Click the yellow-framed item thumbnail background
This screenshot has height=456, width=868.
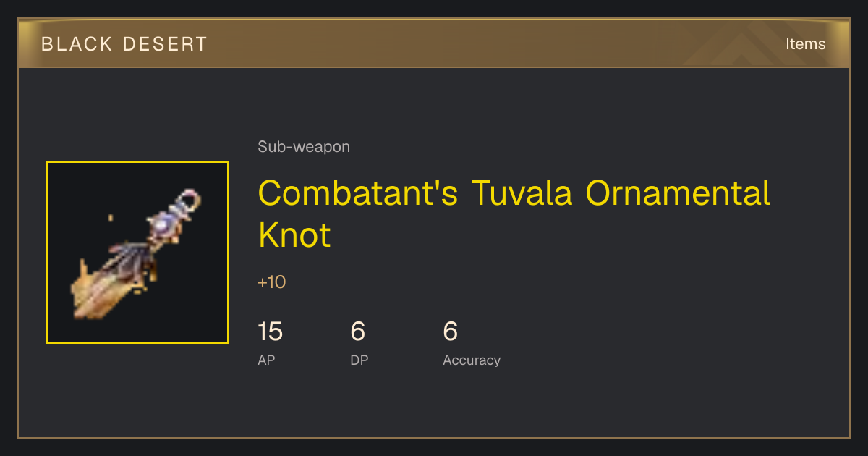(x=137, y=253)
